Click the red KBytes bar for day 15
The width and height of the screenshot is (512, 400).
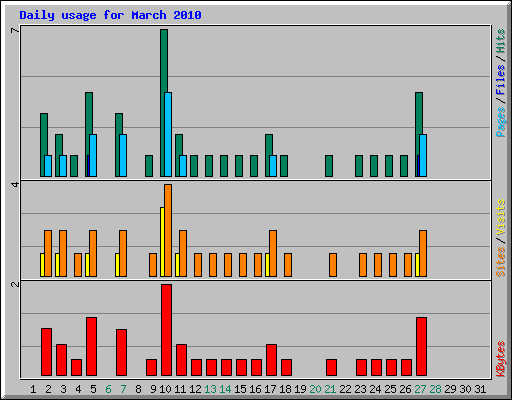[x=241, y=368]
